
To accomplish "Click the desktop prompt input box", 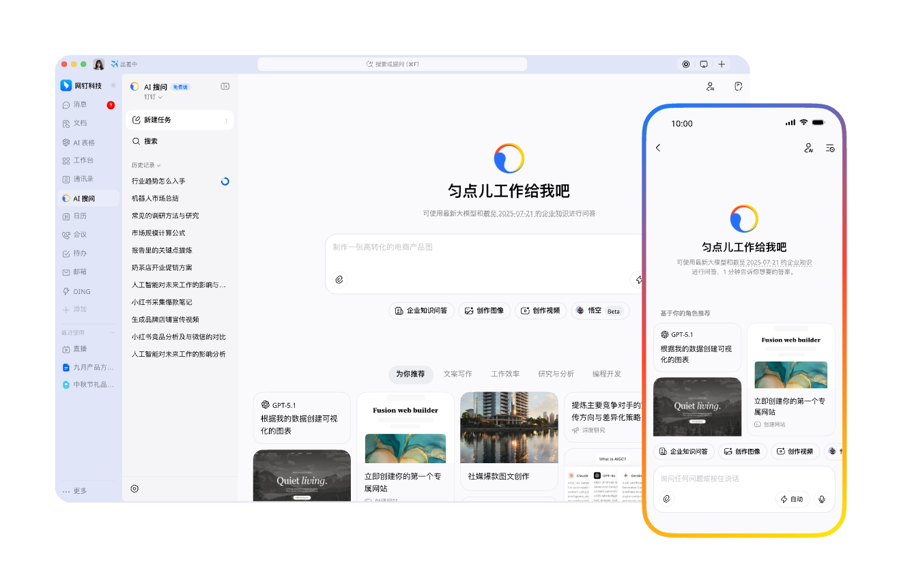I will pyautogui.click(x=485, y=264).
